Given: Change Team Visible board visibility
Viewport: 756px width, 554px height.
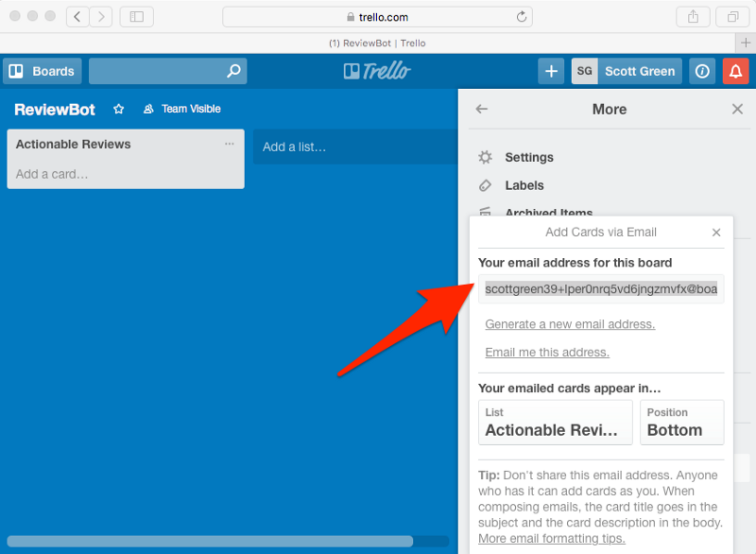Looking at the screenshot, I should coord(182,110).
